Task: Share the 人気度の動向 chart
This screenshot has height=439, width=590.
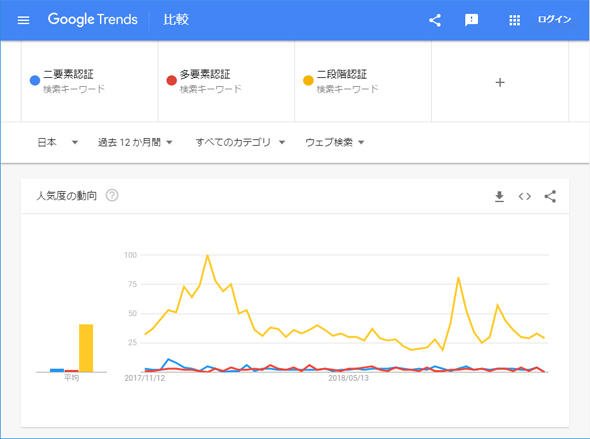Action: click(x=550, y=196)
